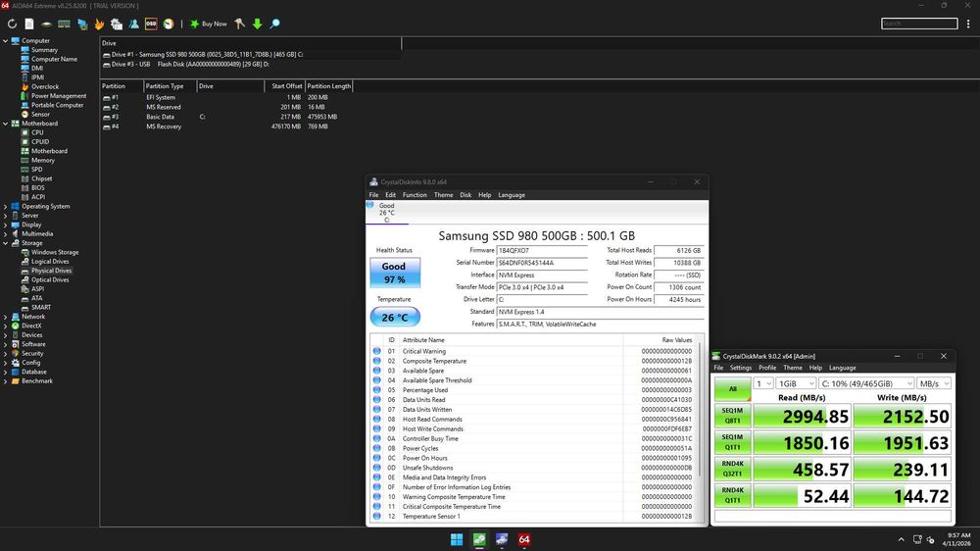Select the Unsafe Shutdowns attribute row
The width and height of the screenshot is (980, 551).
[535, 468]
